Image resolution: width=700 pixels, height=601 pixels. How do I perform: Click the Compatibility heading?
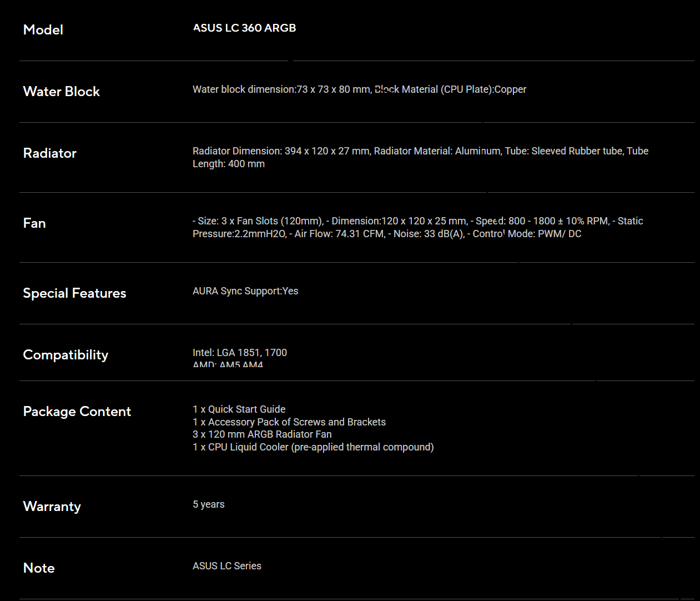(x=66, y=355)
